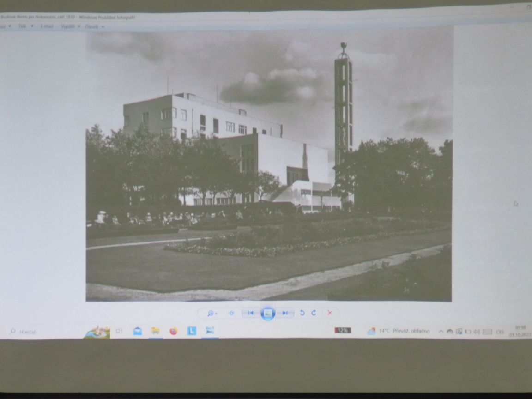Open the weather widget showing 14°C
Screen dimensions: 532x399
tap(398, 331)
